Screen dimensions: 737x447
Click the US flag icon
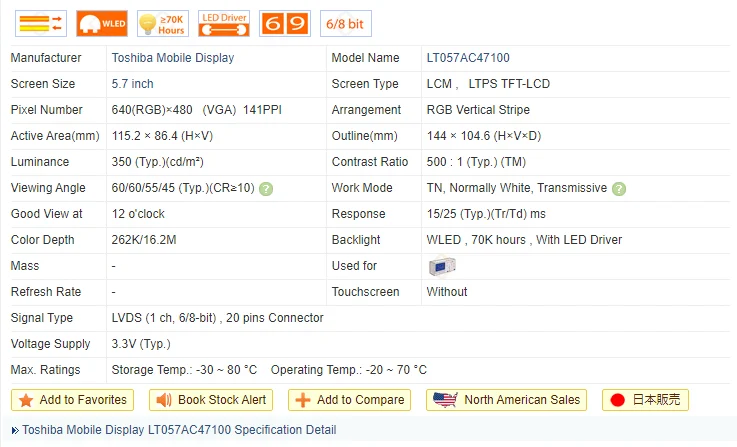[445, 400]
